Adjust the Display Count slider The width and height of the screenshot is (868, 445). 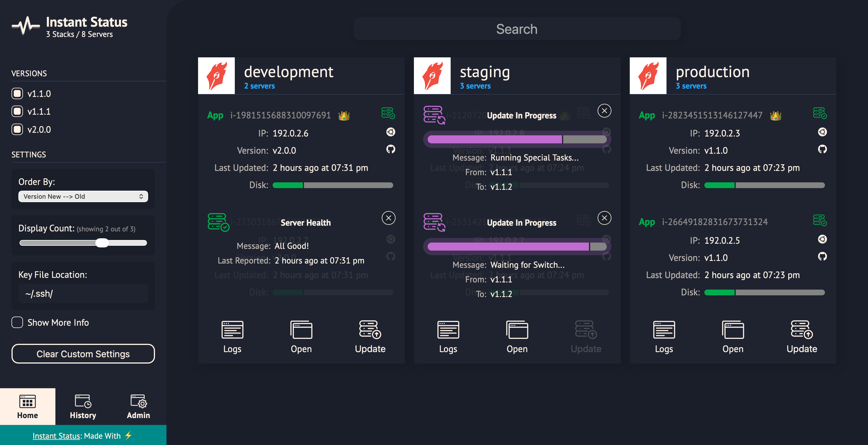[x=102, y=243]
